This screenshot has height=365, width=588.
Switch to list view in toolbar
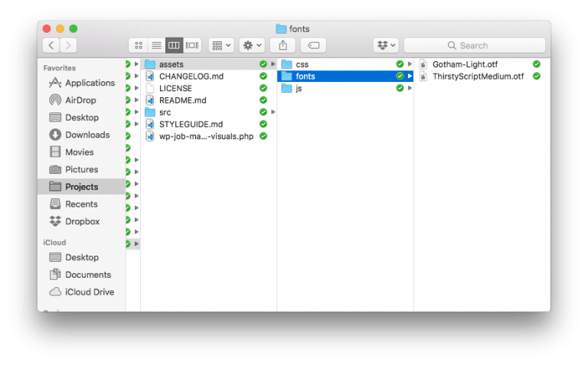click(x=156, y=46)
